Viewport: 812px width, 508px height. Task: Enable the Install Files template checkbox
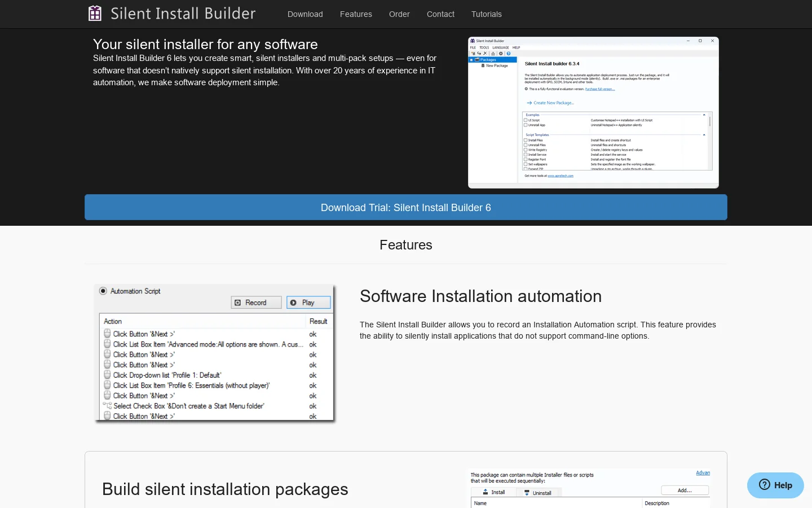click(x=526, y=140)
